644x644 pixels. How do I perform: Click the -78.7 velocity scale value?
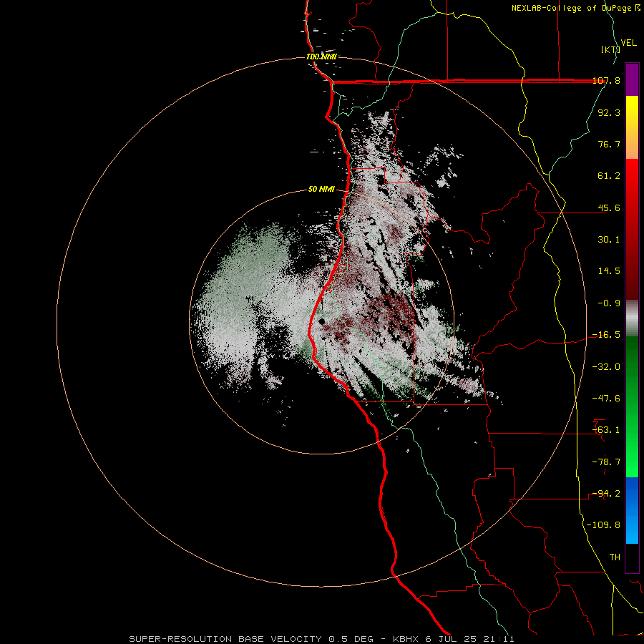pyautogui.click(x=606, y=462)
